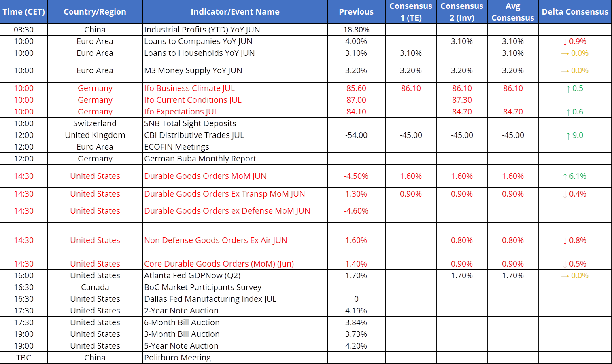Click the United Kingdom country cell

coord(95,135)
